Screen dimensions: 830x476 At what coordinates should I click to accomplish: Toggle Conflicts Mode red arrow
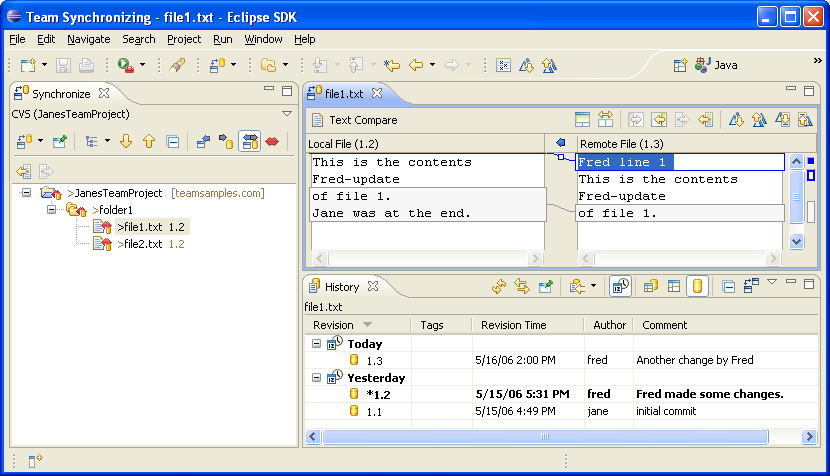coord(272,141)
